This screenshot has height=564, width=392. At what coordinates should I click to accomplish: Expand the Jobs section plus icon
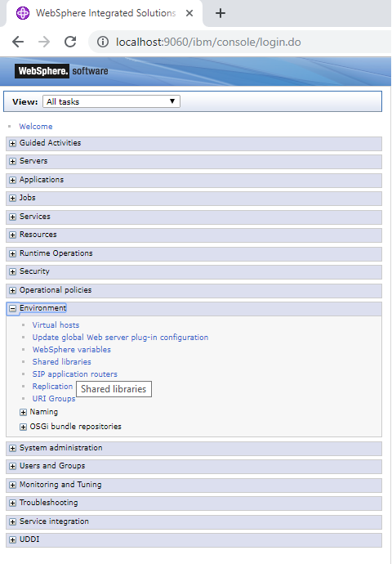[12, 198]
